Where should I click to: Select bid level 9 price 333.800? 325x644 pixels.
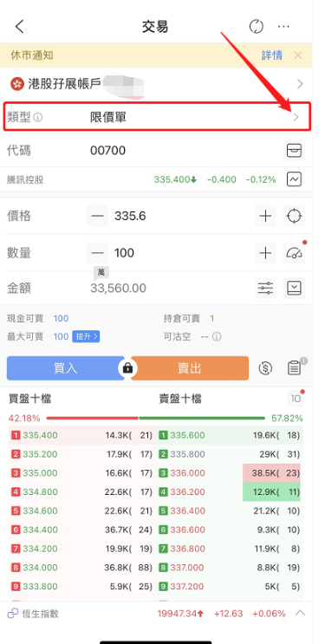point(40,587)
